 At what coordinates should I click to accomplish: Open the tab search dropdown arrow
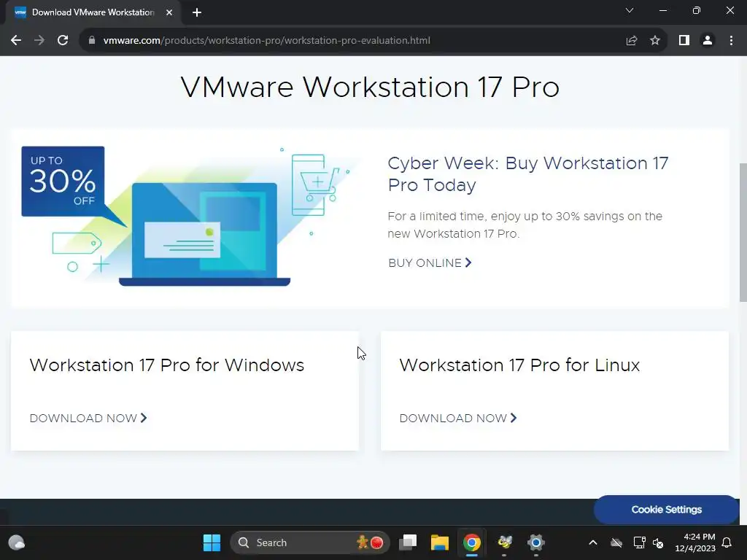(630, 10)
